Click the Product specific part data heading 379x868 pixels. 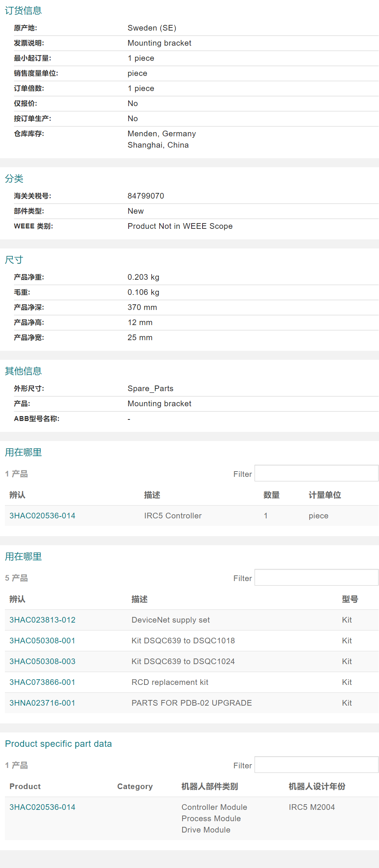[58, 744]
